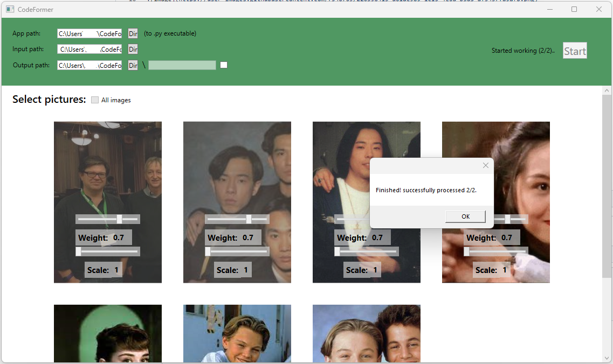
Task: Click the CodeFormer app icon in title bar
Action: tap(10, 9)
